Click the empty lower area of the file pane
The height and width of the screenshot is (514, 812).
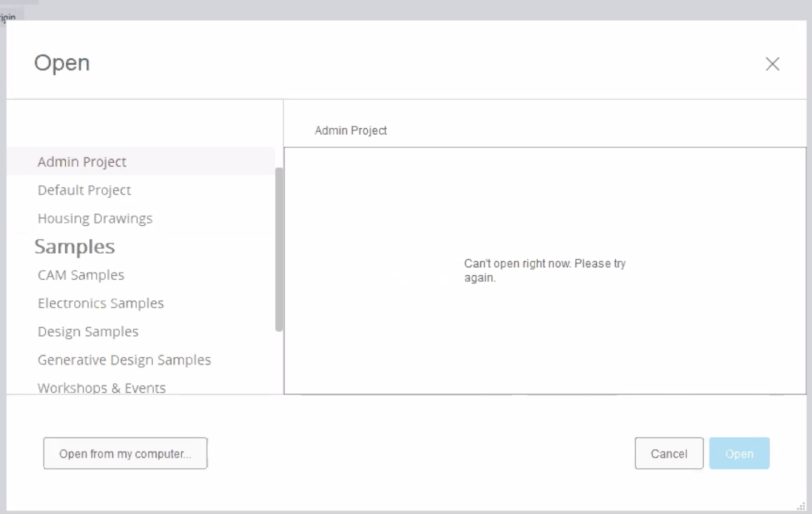point(545,350)
